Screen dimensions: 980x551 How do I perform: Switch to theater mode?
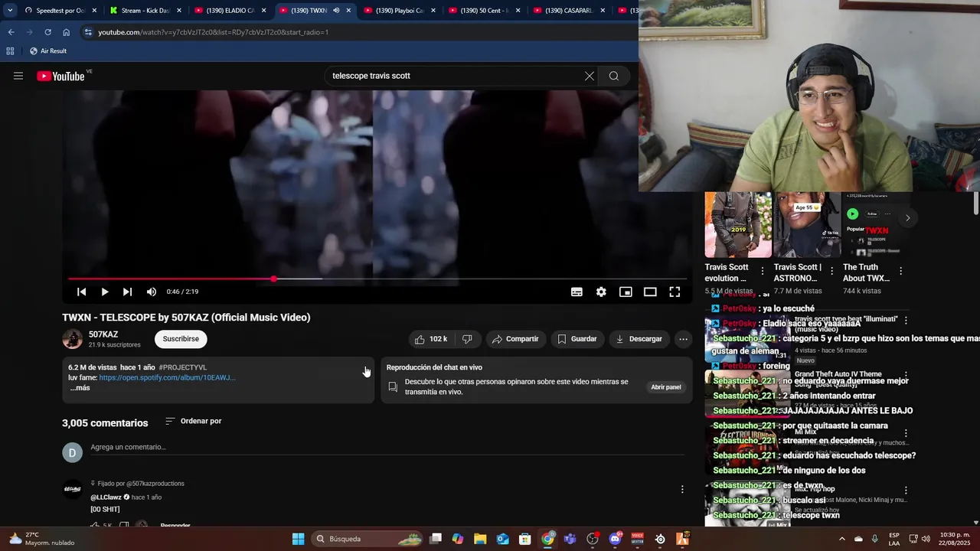tap(650, 292)
